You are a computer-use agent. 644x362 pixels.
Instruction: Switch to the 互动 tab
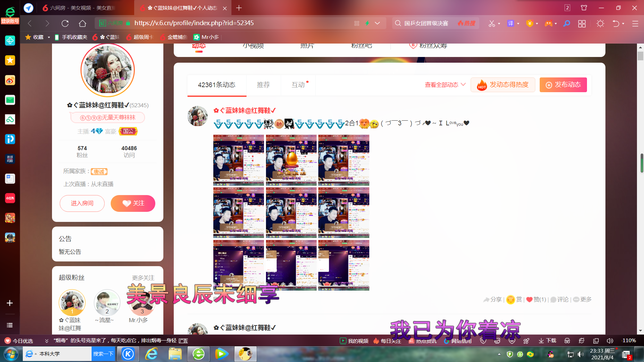pos(298,85)
